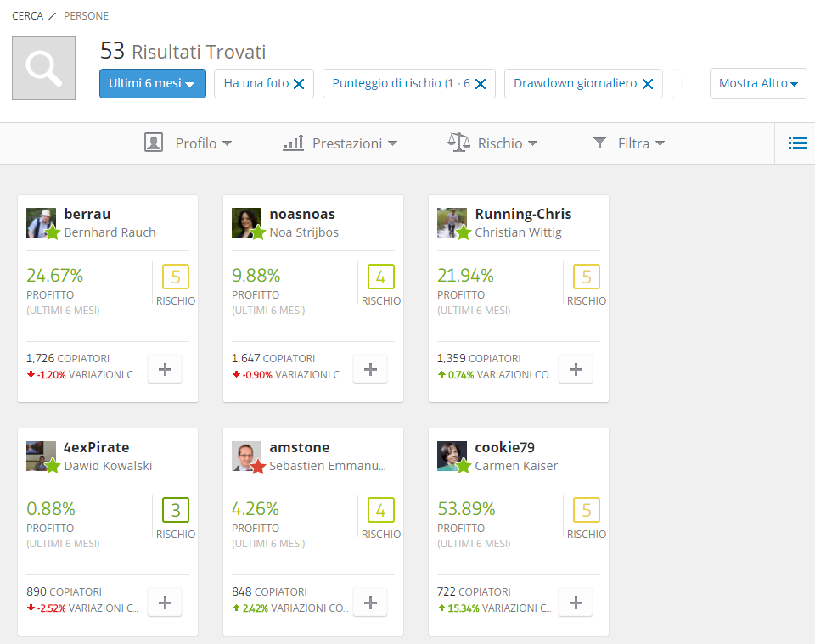This screenshot has width=815, height=644.
Task: Remove the 'Punteggio di rischio' filter
Action: [481, 84]
